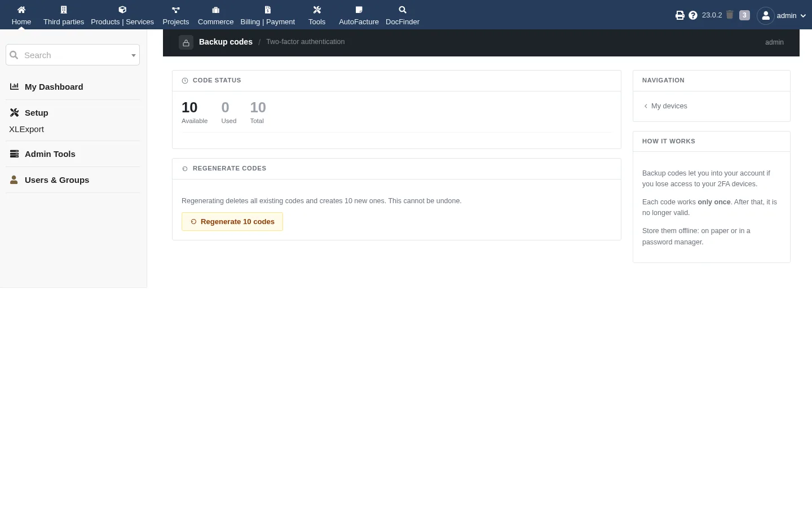
Task: Open Commerce briefcase icon
Action: tap(215, 10)
